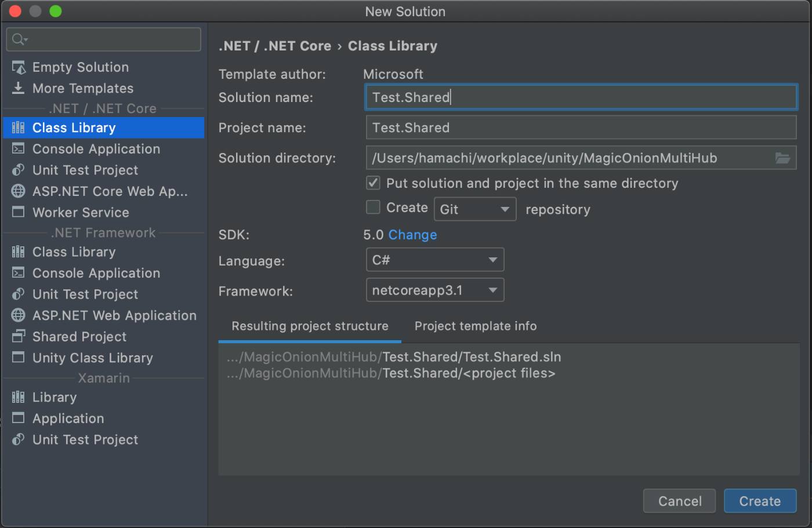Click the .NET Core Unit Test Project icon
This screenshot has height=528, width=812.
[x=19, y=170]
